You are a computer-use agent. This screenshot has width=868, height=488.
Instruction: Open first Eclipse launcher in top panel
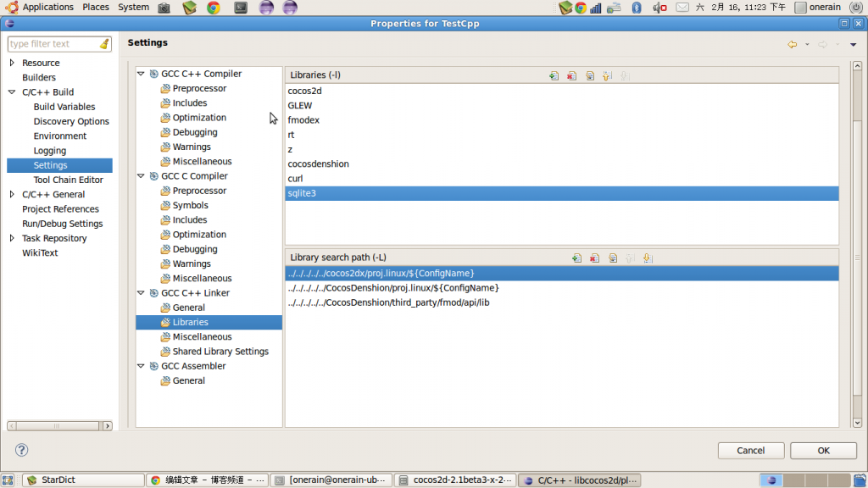(266, 7)
